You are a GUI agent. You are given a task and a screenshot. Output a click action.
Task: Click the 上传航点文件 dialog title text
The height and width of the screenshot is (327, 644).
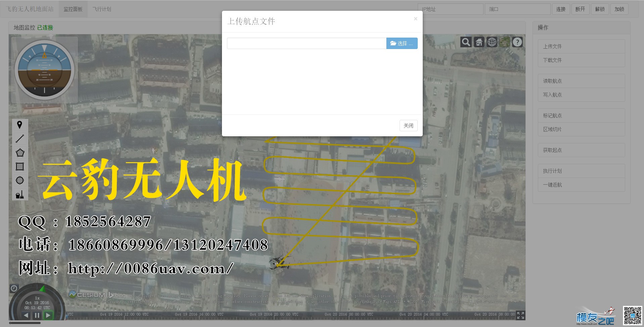click(251, 21)
